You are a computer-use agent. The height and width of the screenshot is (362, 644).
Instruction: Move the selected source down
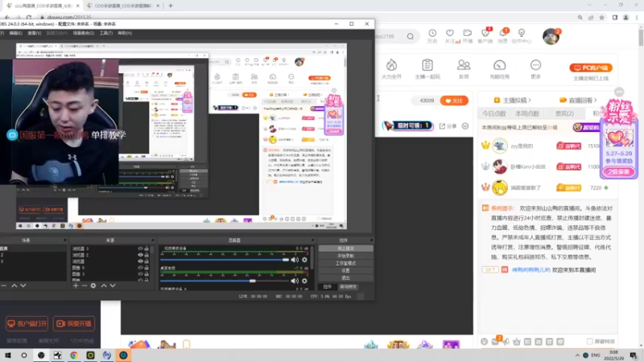[x=113, y=286]
